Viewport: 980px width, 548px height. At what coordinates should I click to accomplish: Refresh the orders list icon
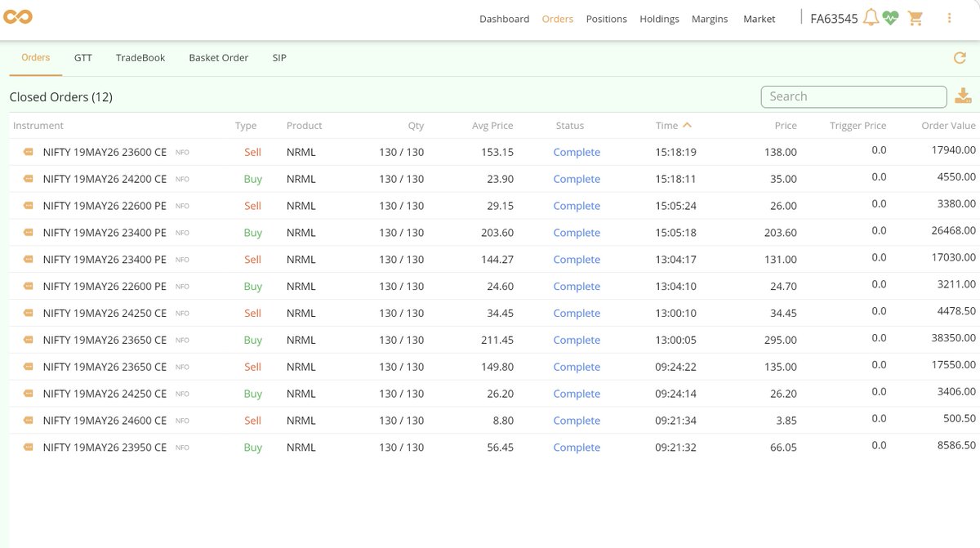960,58
